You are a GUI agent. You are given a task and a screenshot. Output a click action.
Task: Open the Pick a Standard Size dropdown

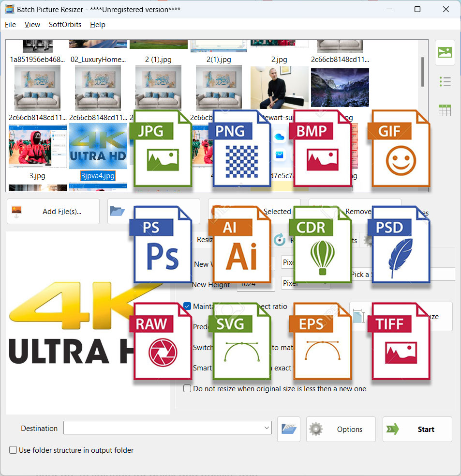403,274
